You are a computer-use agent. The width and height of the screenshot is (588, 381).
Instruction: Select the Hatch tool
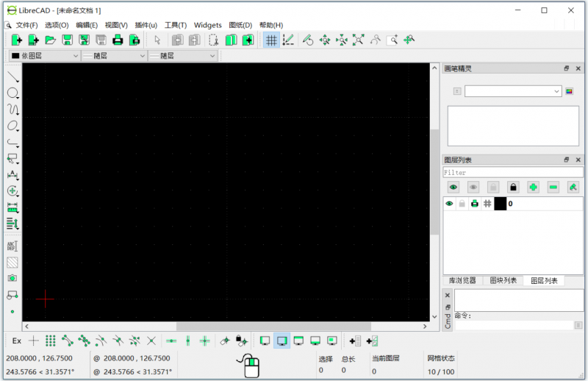pyautogui.click(x=12, y=263)
